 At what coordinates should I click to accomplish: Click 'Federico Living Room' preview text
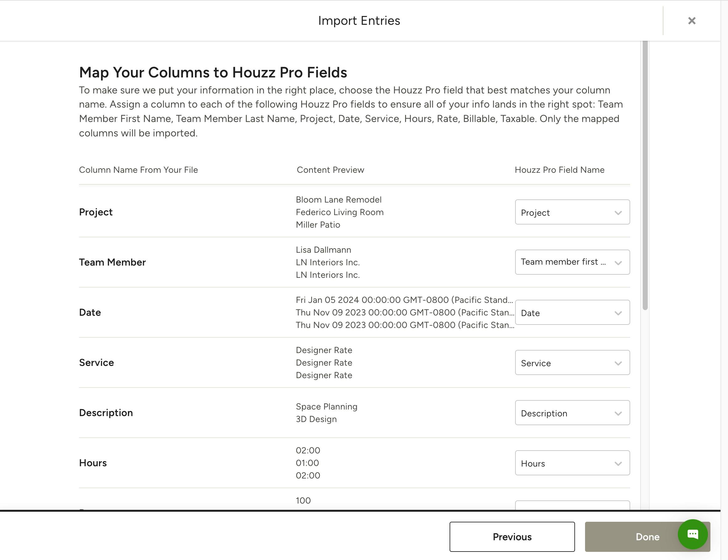click(340, 212)
